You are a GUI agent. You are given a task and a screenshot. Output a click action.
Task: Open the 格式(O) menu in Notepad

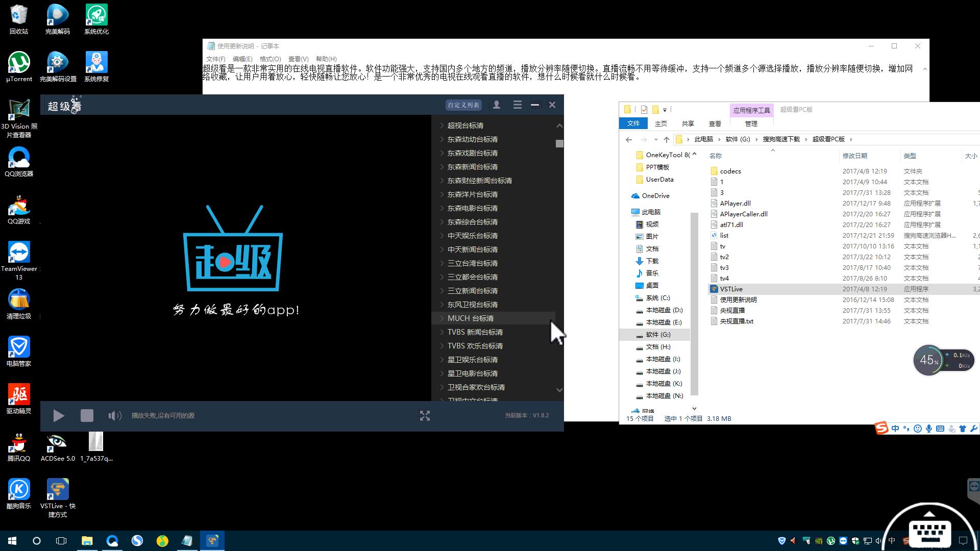point(270,59)
